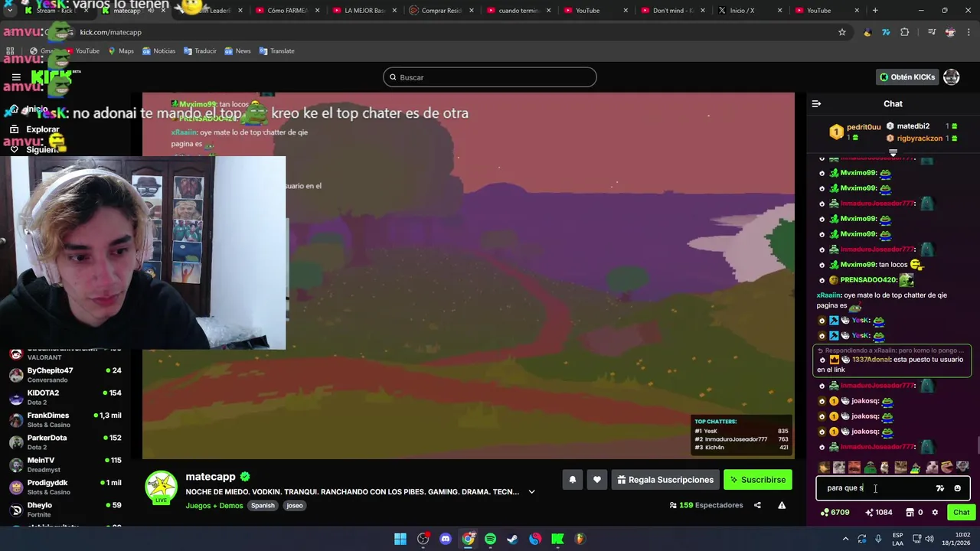Expand the chat leaderboard dropdown arrow
Image resolution: width=980 pixels, height=551 pixels.
[893, 153]
